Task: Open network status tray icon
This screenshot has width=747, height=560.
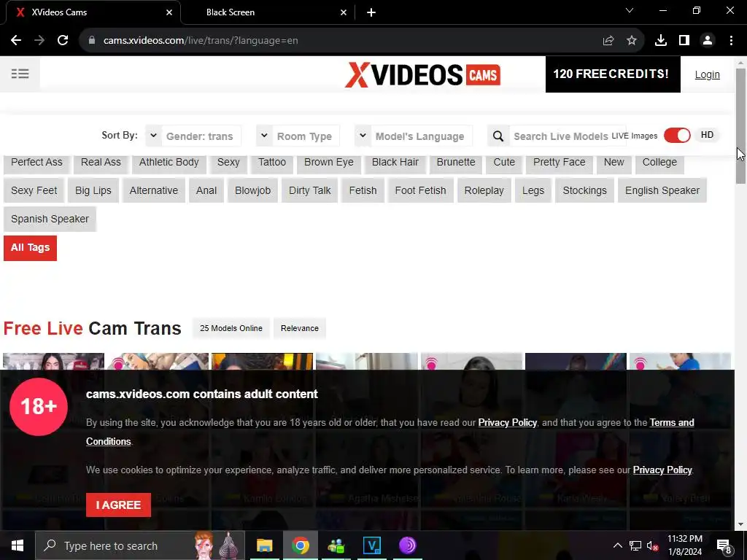Action: coord(635,545)
